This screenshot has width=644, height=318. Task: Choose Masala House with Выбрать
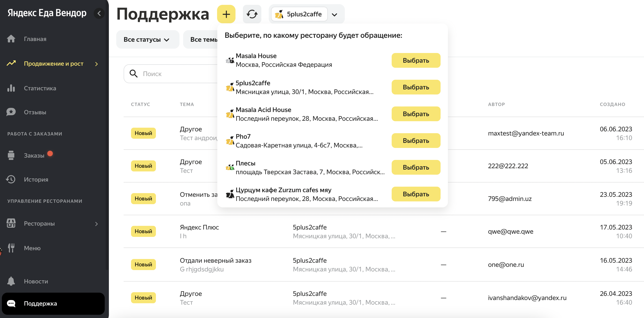tap(416, 60)
